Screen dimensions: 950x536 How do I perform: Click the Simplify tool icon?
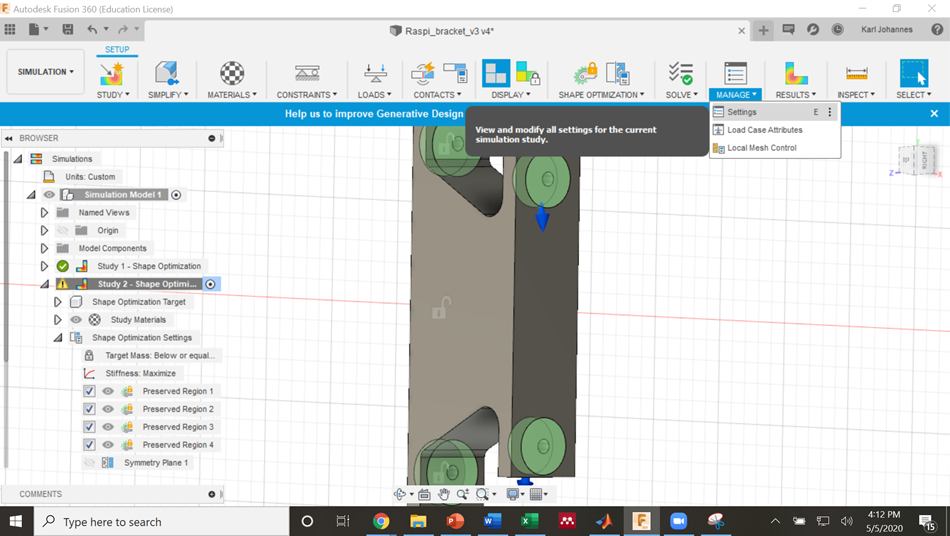pyautogui.click(x=167, y=73)
